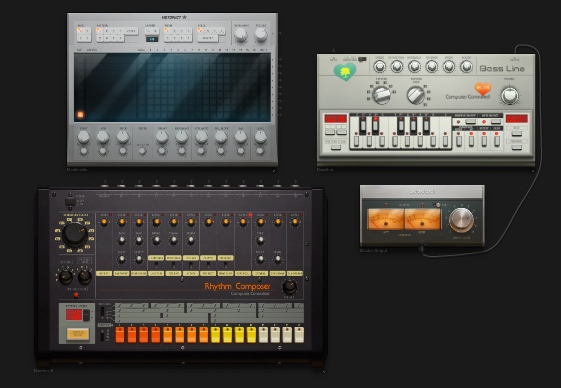The image size is (561, 388).
Task: Click the first knob in the Bass Line top row
Action: coord(380,67)
